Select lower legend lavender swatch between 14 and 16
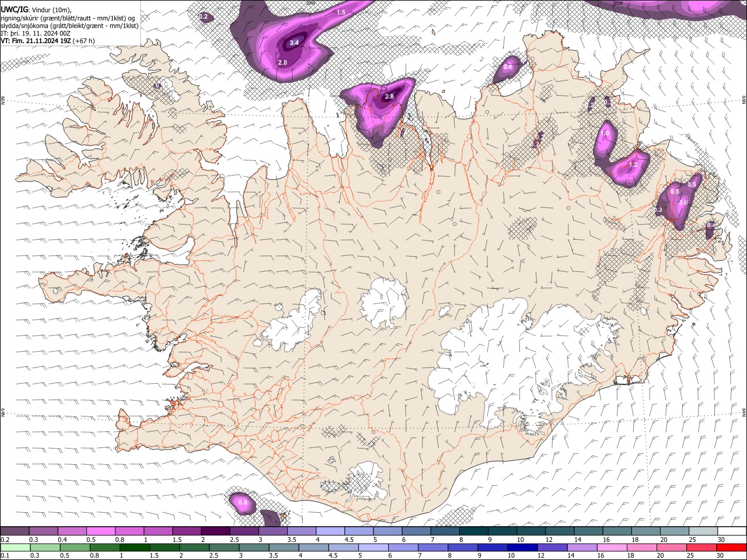Image resolution: width=747 pixels, height=560 pixels. pos(582,547)
